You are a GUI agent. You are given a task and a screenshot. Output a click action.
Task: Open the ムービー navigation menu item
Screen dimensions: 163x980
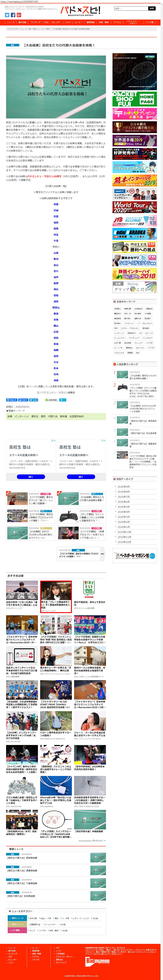click(78, 23)
